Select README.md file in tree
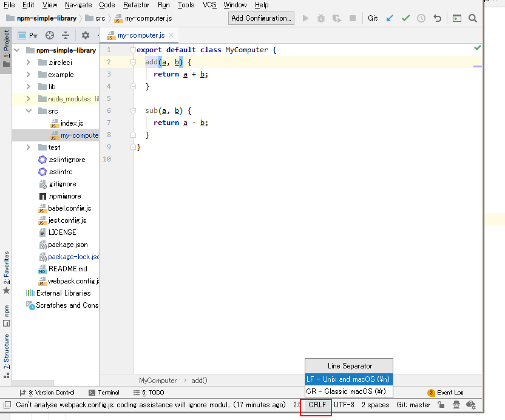505x420 pixels. [x=63, y=269]
